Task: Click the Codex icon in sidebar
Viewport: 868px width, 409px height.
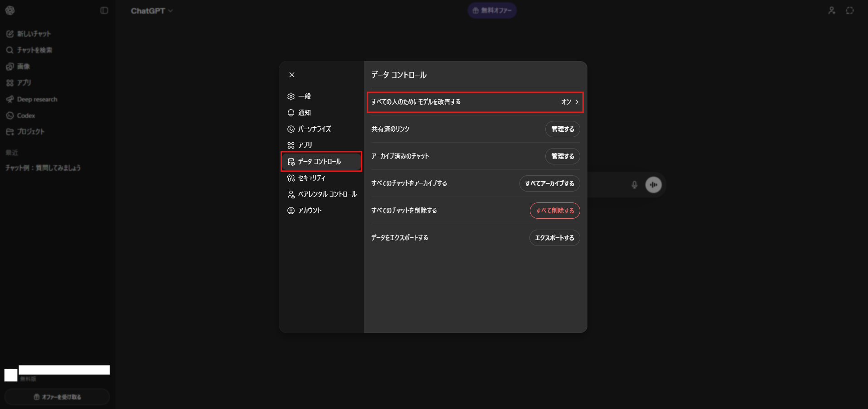Action: coord(10,115)
